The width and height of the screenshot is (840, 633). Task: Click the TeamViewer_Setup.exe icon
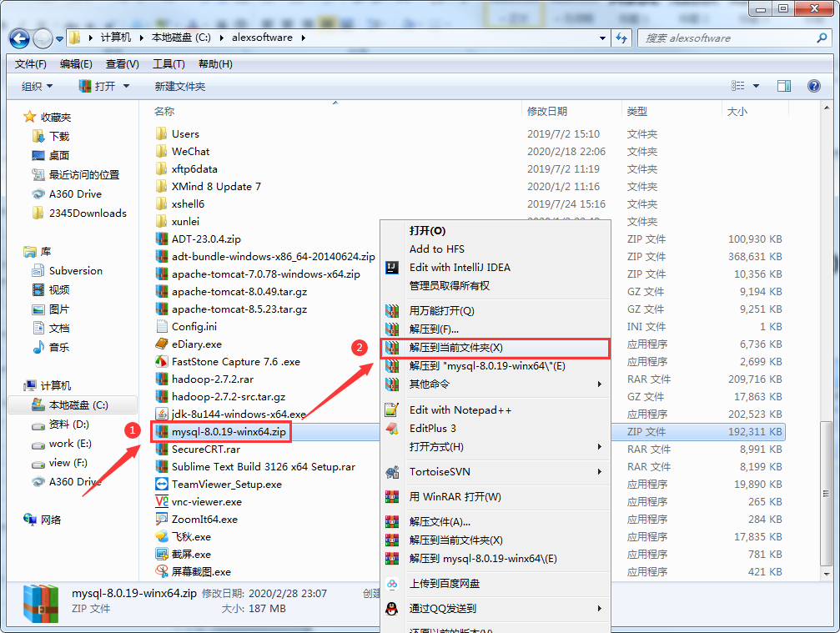(x=161, y=484)
